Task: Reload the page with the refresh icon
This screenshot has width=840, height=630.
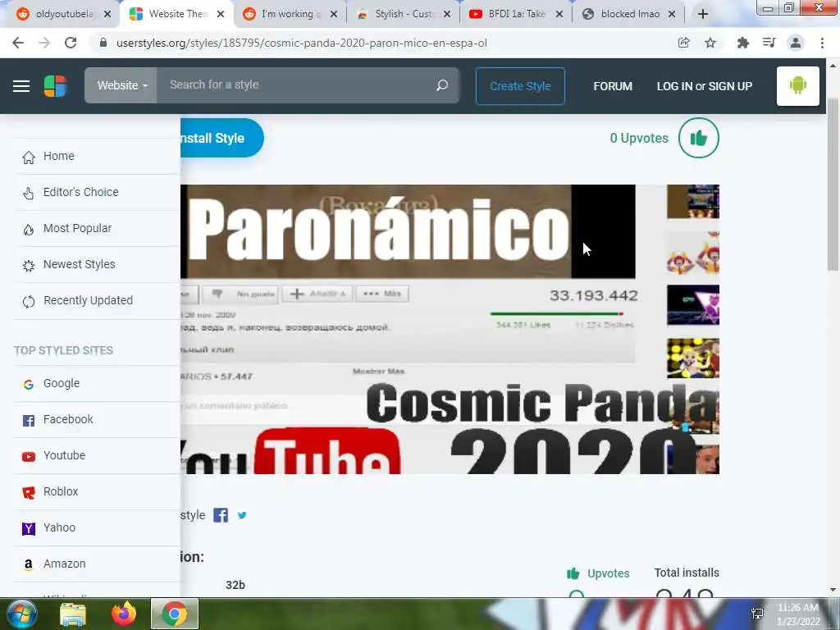Action: pyautogui.click(x=71, y=43)
